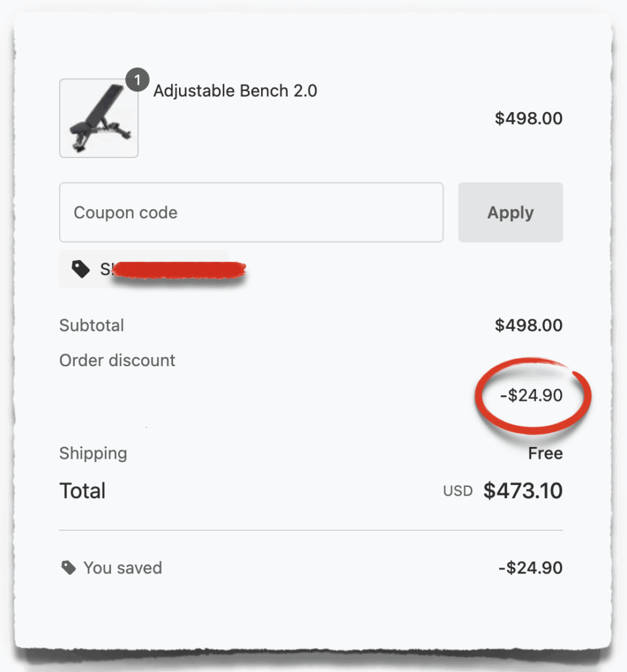Click the $473.10 total amount
The width and height of the screenshot is (627, 672).
coord(523,490)
